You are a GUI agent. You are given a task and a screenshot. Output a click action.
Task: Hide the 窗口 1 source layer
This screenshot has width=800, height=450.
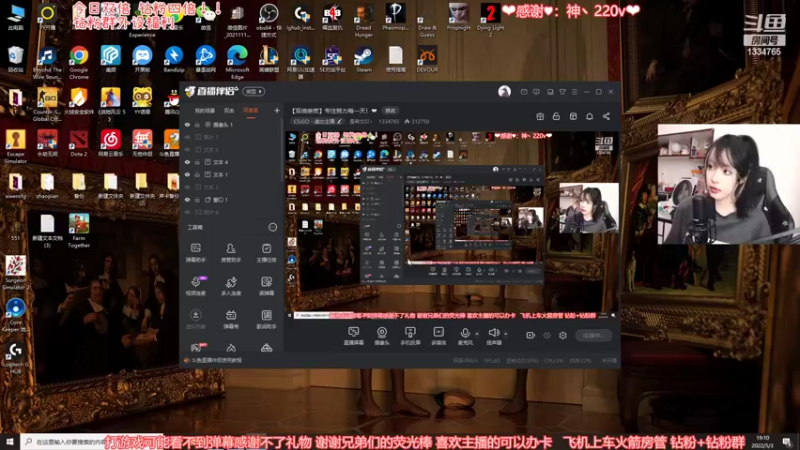(x=187, y=199)
